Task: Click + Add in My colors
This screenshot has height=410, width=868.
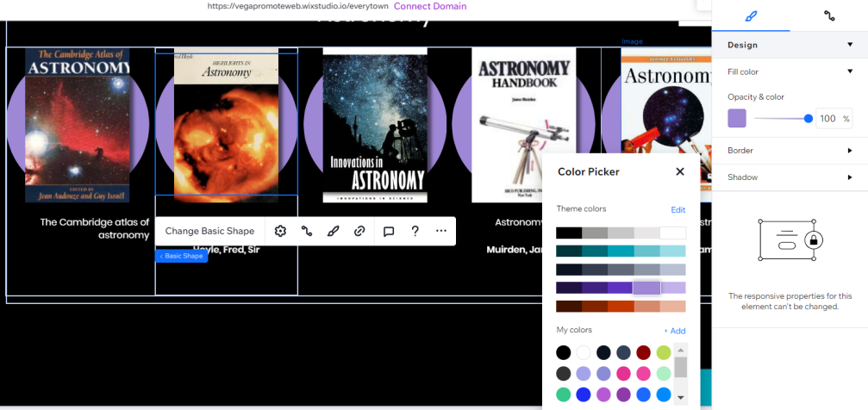Action: pos(675,331)
